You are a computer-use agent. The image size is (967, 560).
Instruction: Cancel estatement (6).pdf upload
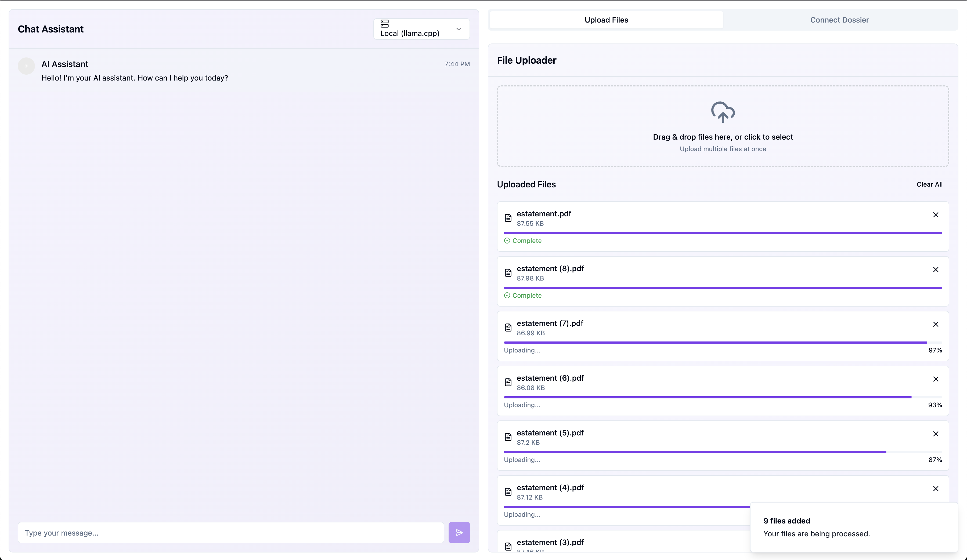[936, 379]
